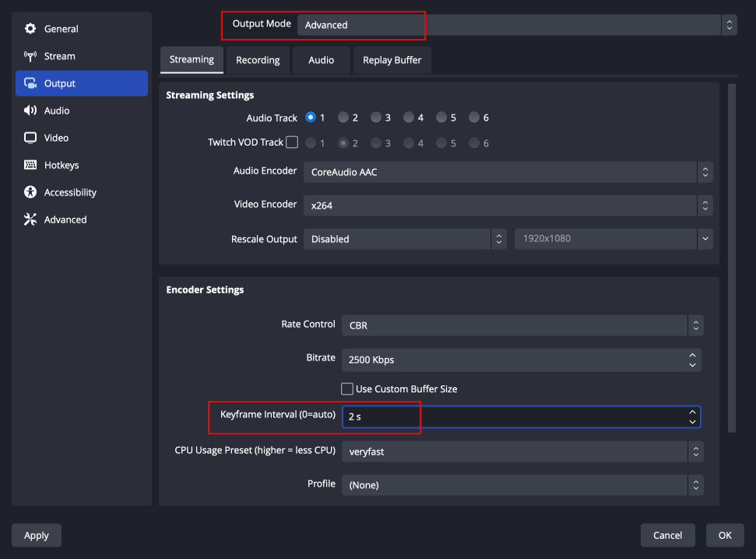Check Use Custom Buffer Size
The height and width of the screenshot is (559, 756).
(346, 388)
